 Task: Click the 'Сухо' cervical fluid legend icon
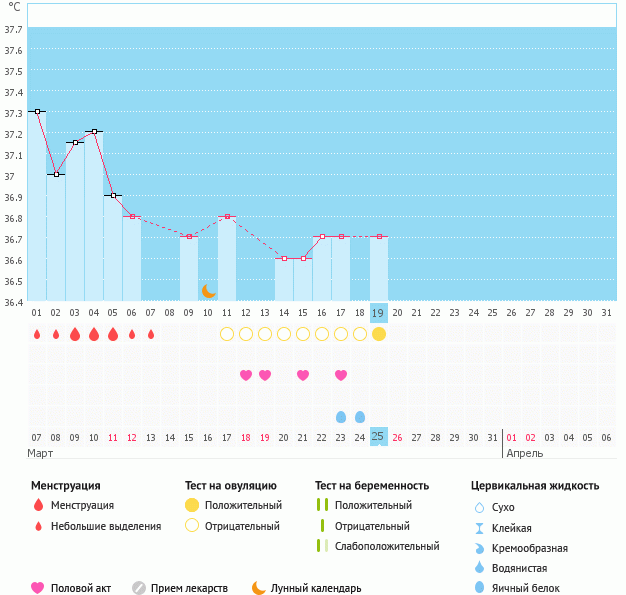[x=480, y=508]
